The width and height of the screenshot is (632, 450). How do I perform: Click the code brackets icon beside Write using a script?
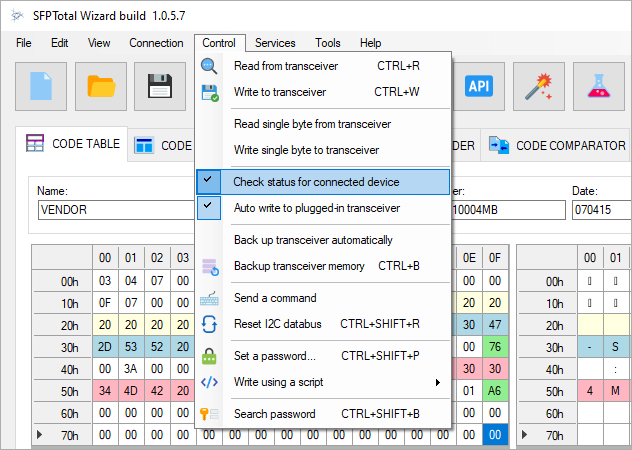209,382
